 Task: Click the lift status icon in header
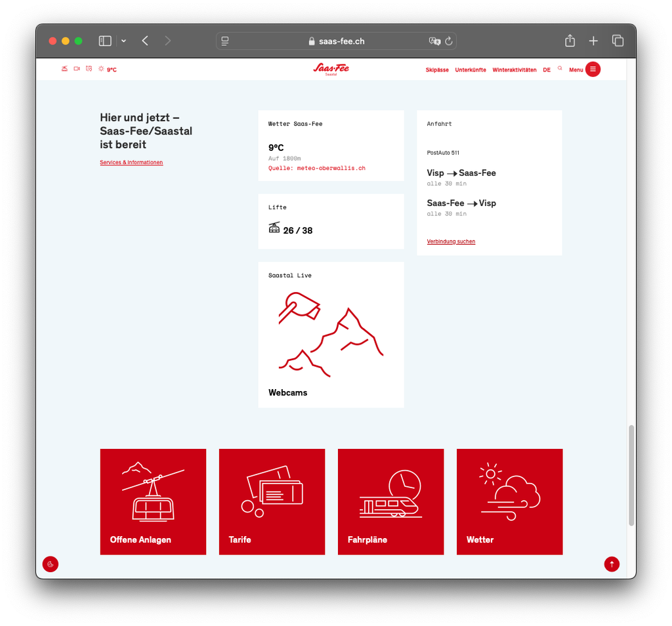pos(64,69)
